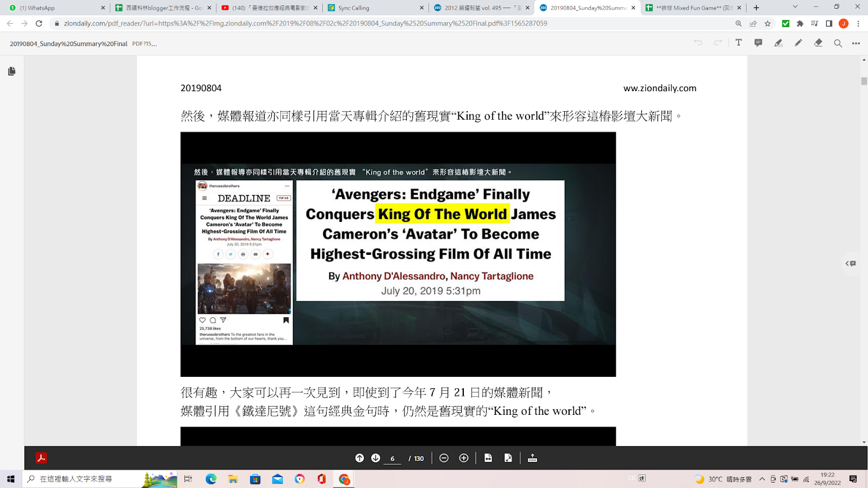Go back in browser history
The height and width of the screenshot is (488, 868).
coord(10,23)
